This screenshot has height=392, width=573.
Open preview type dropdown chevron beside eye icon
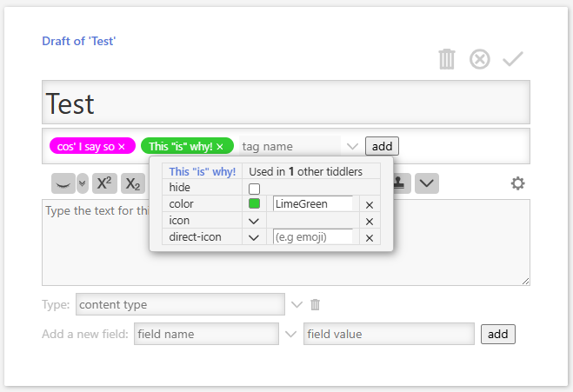tap(83, 183)
